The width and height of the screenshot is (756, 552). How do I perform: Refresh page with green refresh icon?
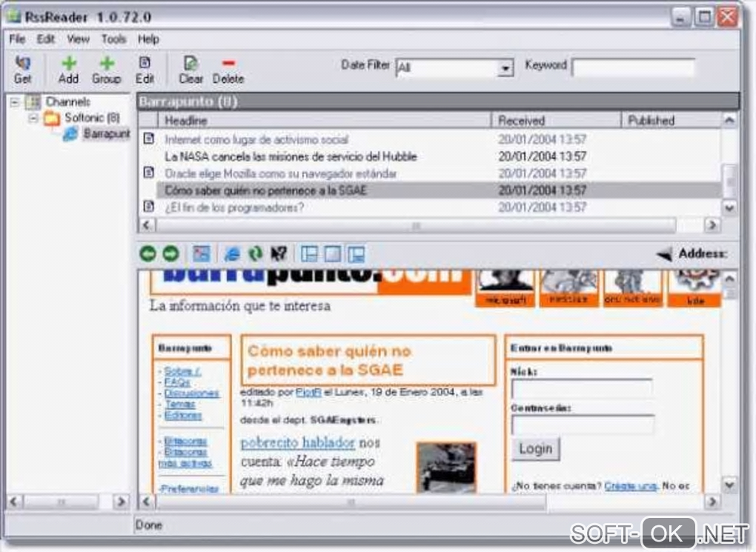(x=256, y=253)
